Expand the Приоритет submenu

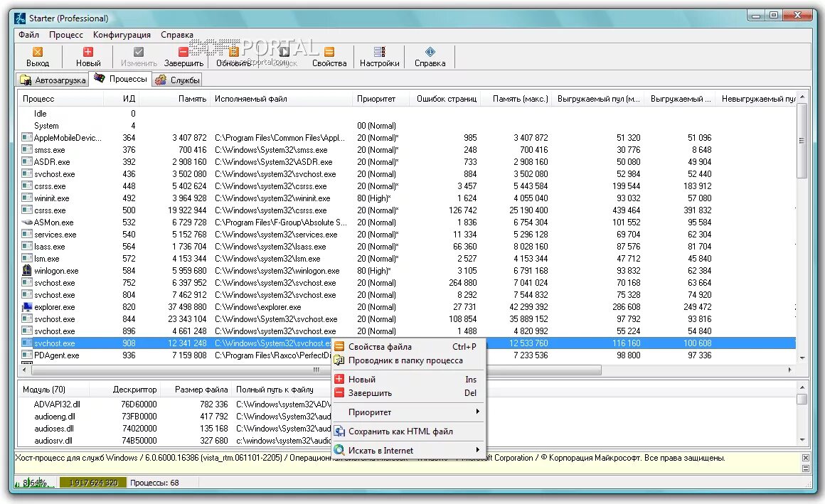coord(408,412)
